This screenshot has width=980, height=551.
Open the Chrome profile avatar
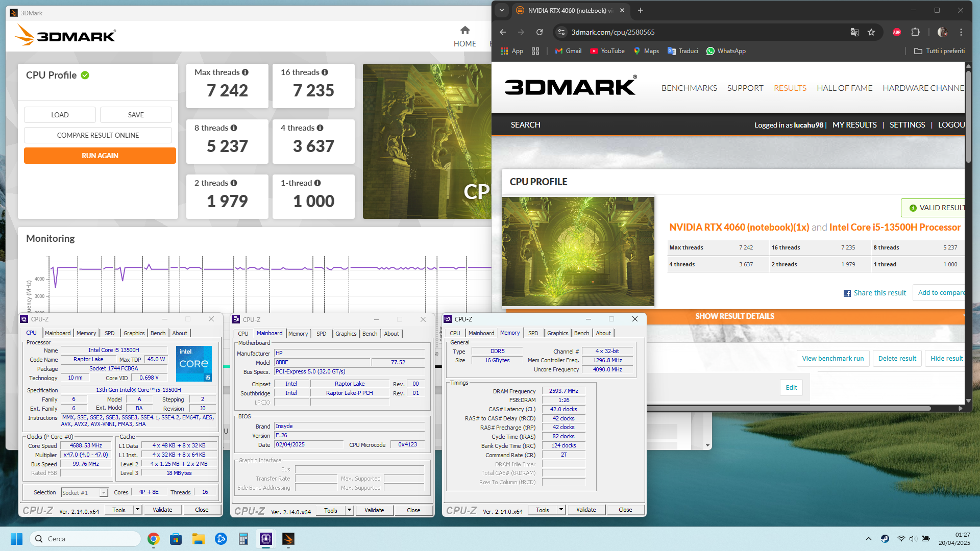tap(943, 32)
